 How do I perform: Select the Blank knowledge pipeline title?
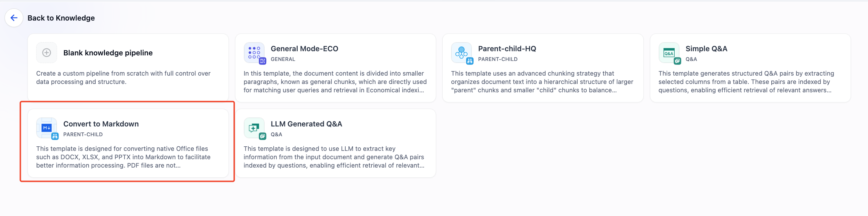pyautogui.click(x=108, y=53)
